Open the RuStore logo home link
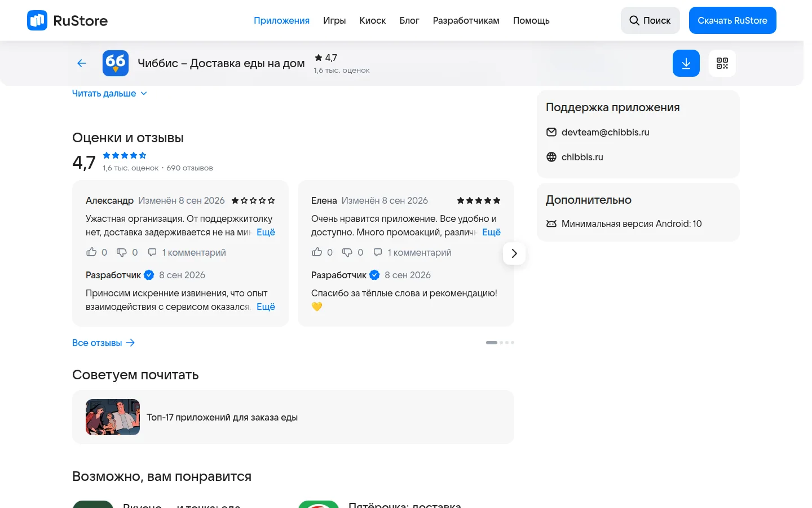This screenshot has height=508, width=812. 67,20
